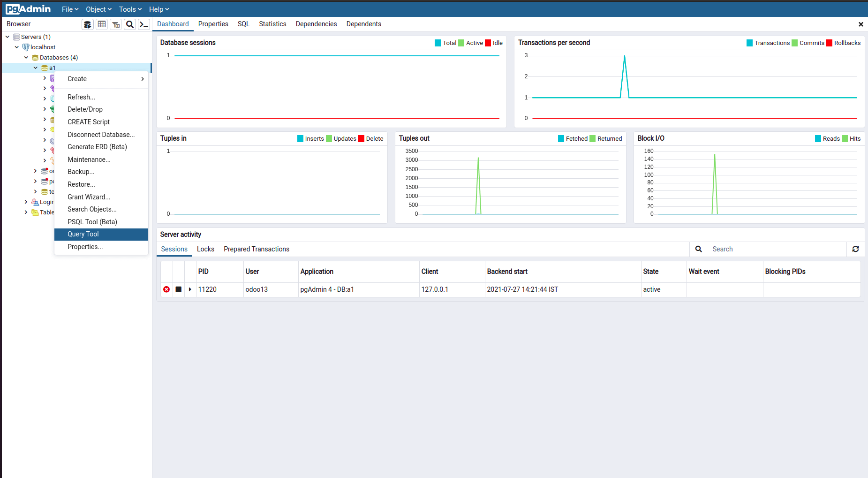Click the a1 database icon
This screenshot has height=478, width=868.
45,68
